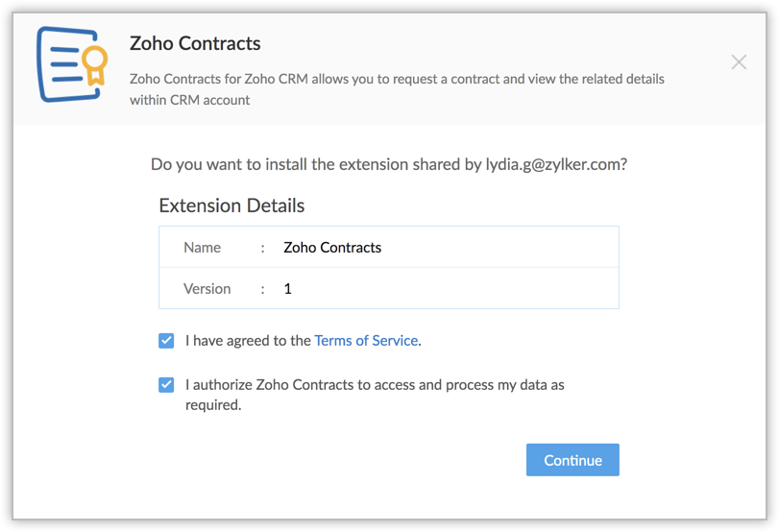
Task: Select the Zoho Contracts name value
Action: pos(332,248)
